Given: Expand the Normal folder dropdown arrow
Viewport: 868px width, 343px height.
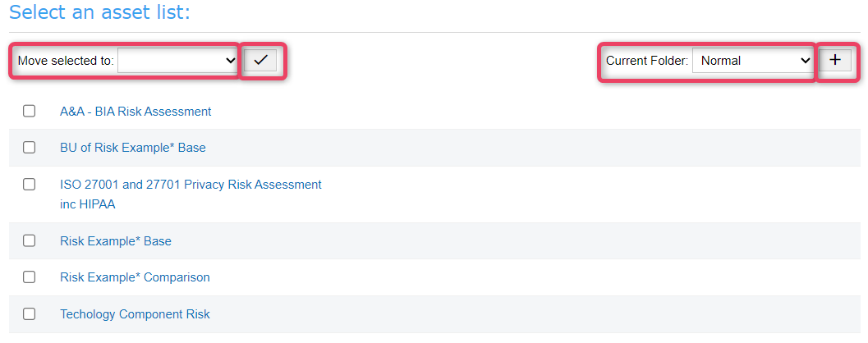Looking at the screenshot, I should [805, 61].
